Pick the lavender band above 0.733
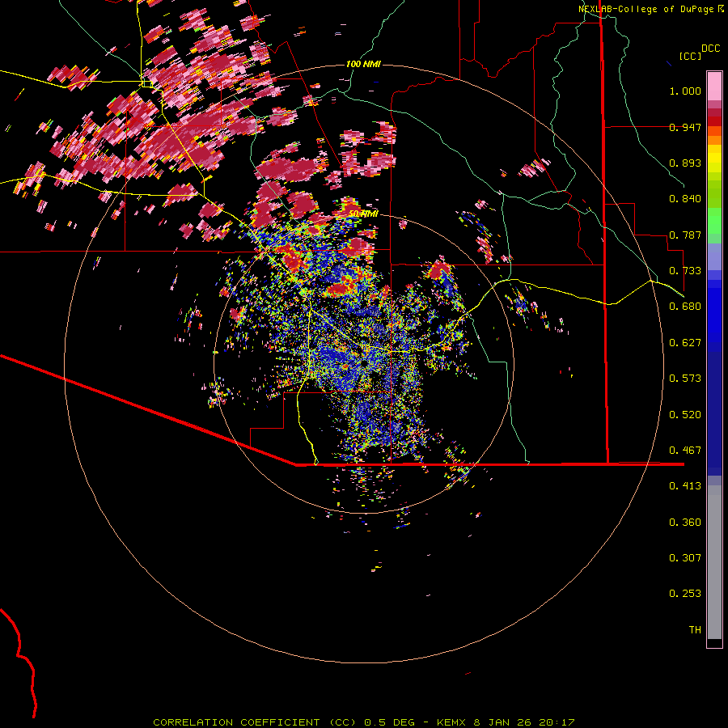 (714, 256)
